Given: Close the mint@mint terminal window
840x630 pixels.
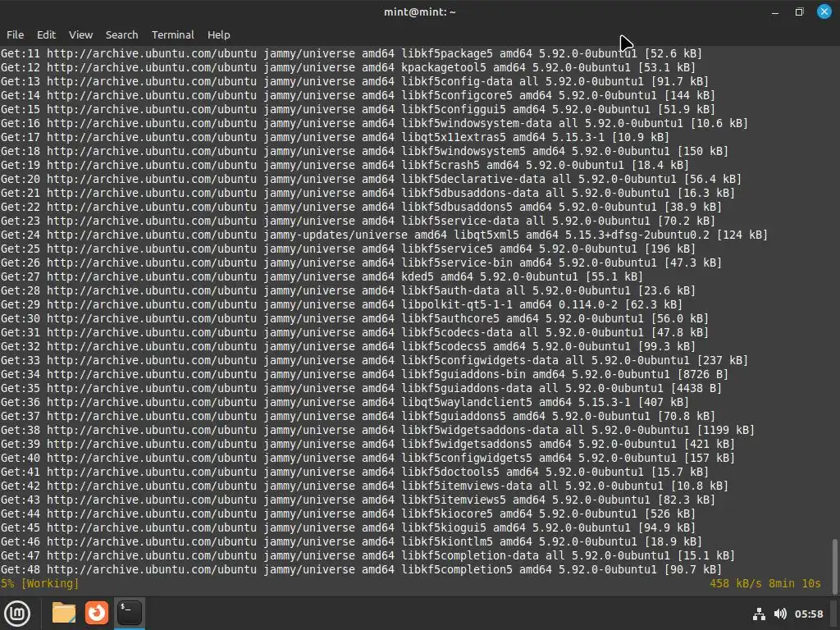Looking at the screenshot, I should coord(824,11).
